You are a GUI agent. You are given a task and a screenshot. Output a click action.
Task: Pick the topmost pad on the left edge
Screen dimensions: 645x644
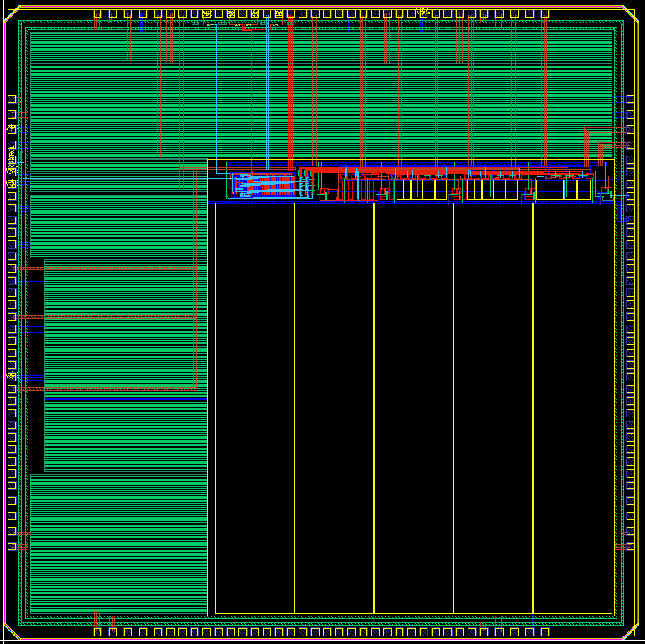(x=12, y=99)
